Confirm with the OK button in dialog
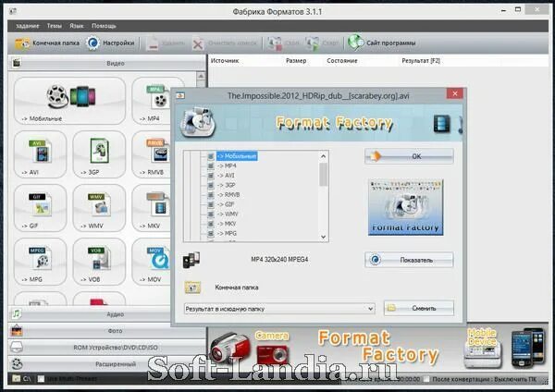 tap(409, 156)
